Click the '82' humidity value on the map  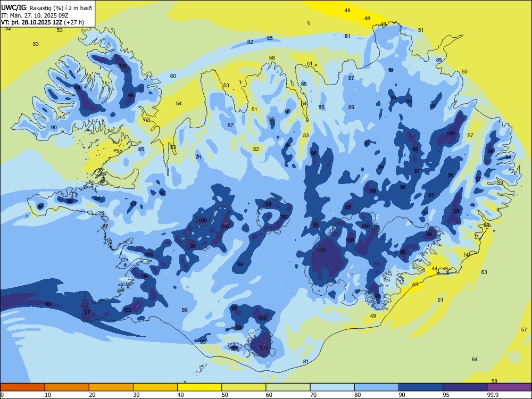[250, 41]
